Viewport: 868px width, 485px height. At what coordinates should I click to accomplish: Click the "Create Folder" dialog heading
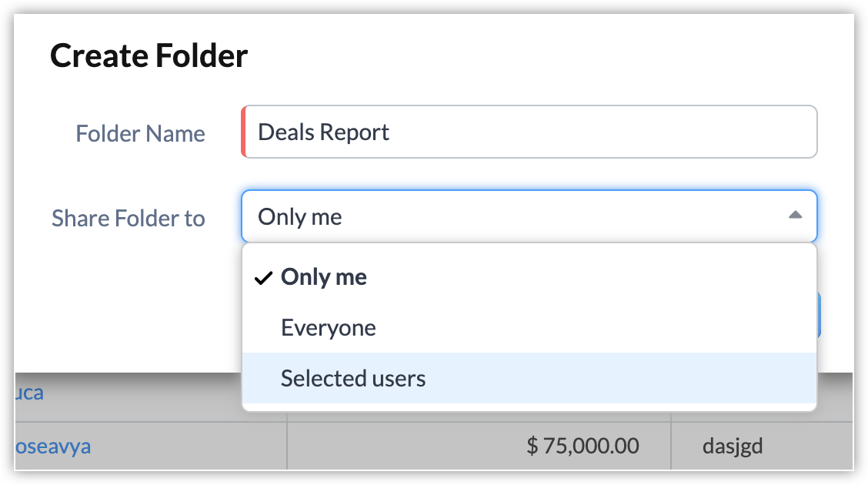click(x=149, y=56)
